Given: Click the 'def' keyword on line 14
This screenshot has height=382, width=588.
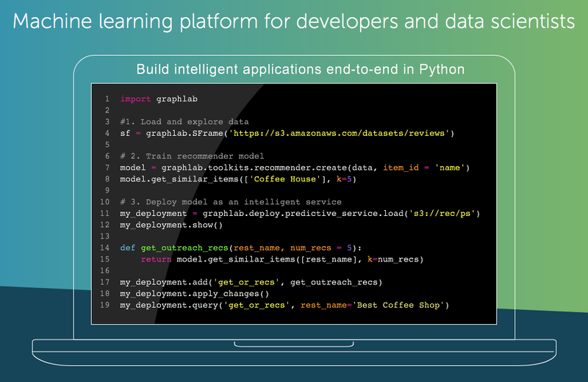Looking at the screenshot, I should (x=127, y=248).
